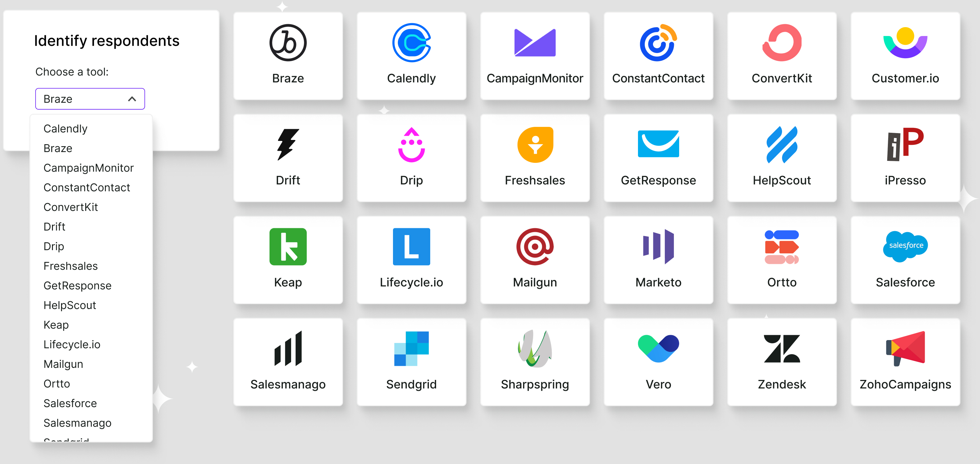980x464 pixels.
Task: Click the Marketo card label
Action: click(658, 282)
